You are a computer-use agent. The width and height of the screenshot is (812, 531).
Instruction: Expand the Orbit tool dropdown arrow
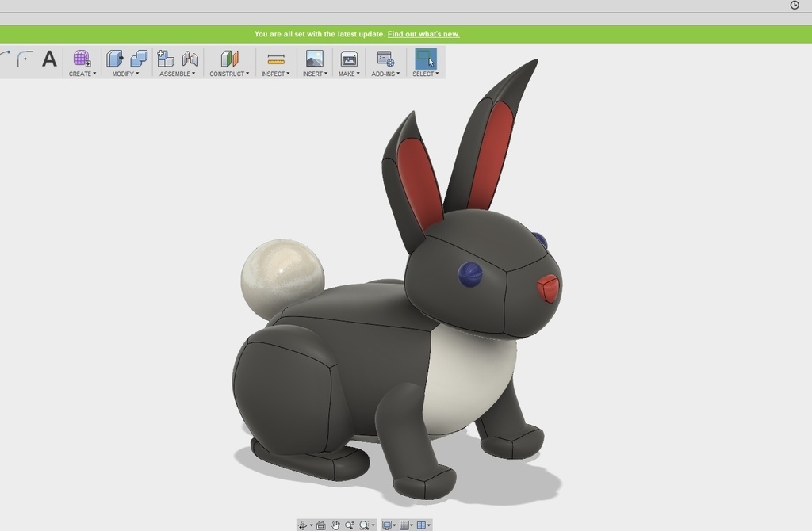[311, 525]
